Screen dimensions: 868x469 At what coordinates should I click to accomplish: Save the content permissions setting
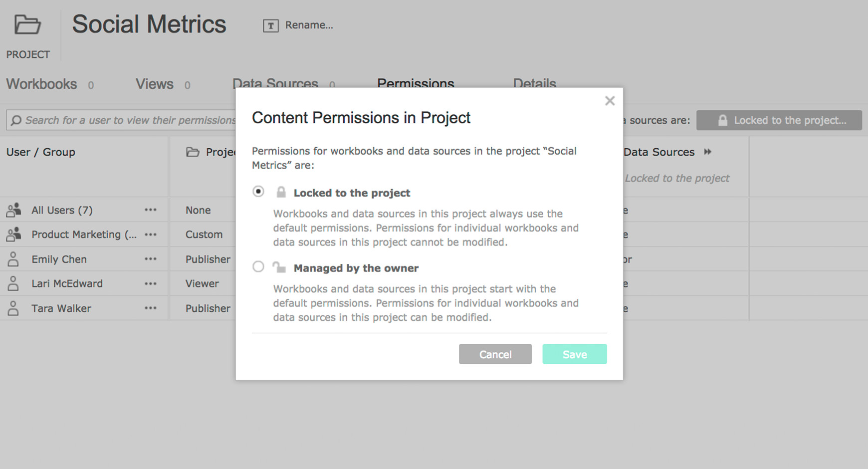pos(575,354)
